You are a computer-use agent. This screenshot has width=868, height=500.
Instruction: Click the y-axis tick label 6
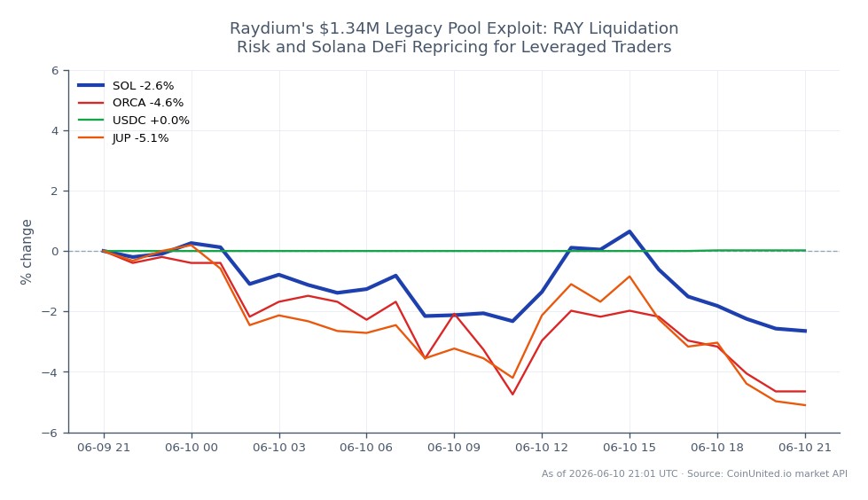point(55,70)
